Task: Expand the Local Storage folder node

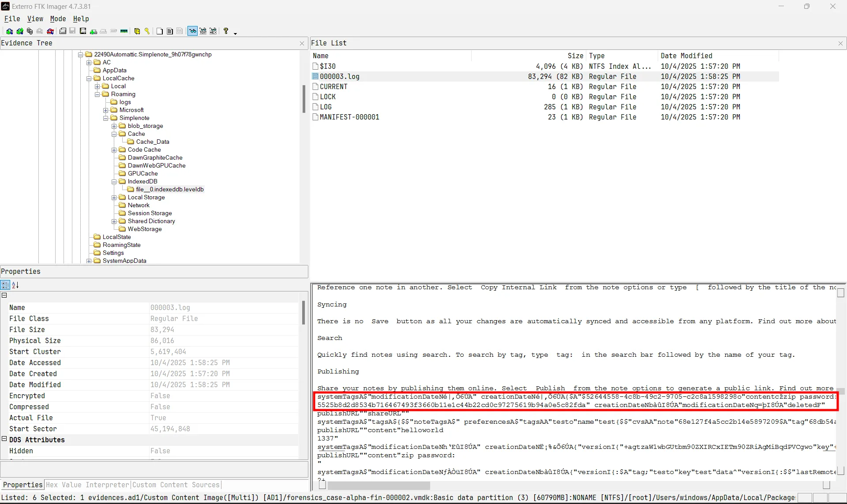Action: click(114, 198)
